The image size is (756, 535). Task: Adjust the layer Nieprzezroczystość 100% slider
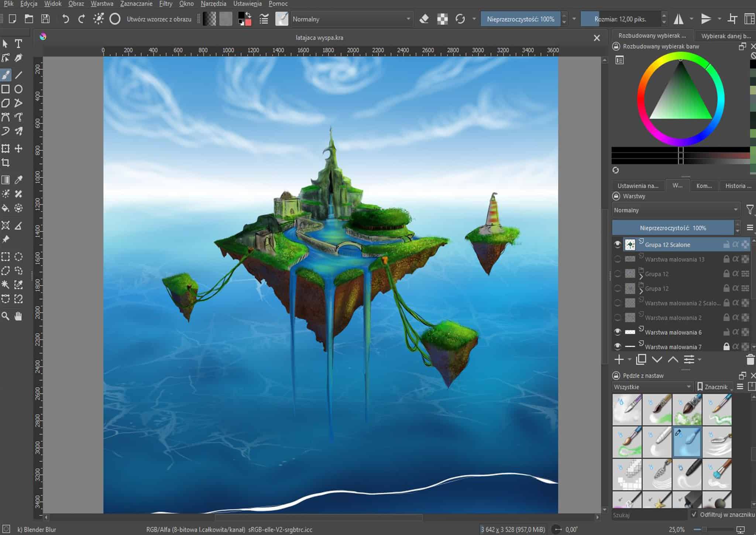[x=673, y=228]
